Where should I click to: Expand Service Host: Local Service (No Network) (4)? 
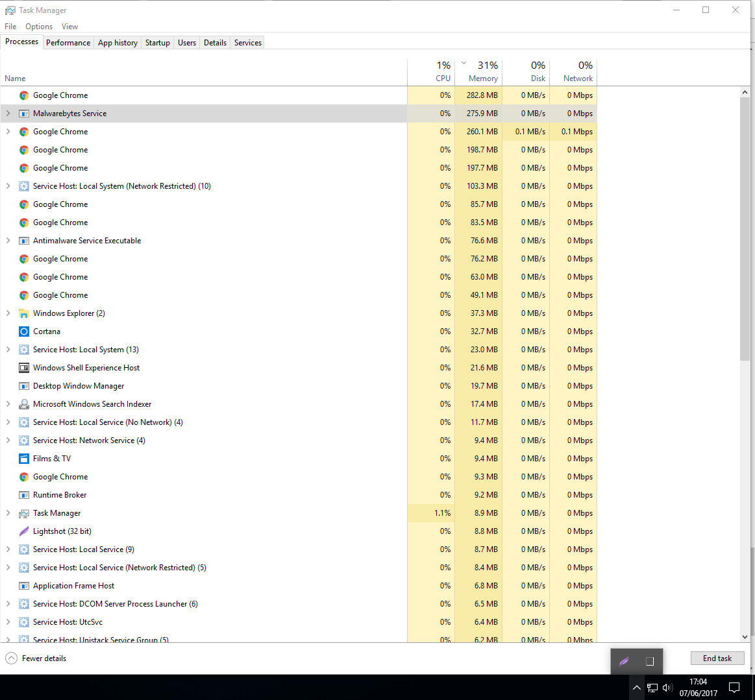(8, 422)
